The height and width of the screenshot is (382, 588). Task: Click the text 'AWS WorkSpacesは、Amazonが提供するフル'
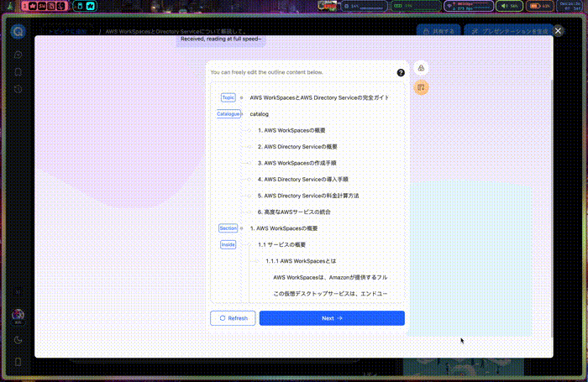tap(330, 277)
